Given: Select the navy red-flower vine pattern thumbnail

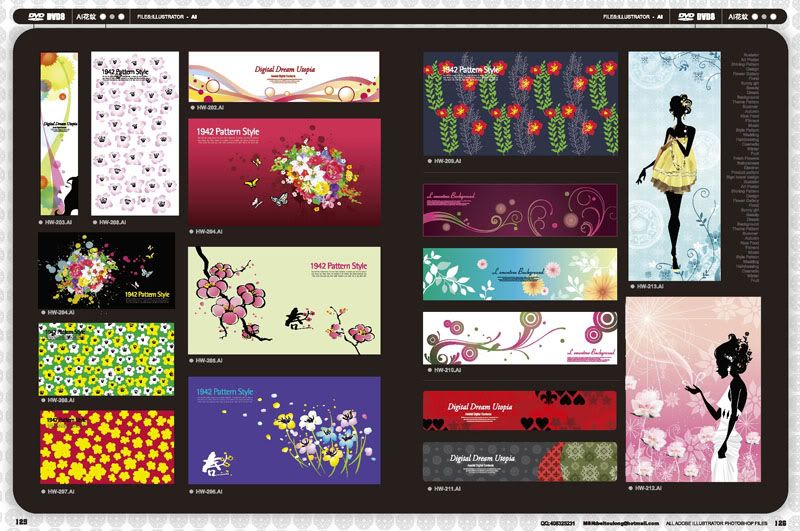Looking at the screenshot, I should click(520, 104).
